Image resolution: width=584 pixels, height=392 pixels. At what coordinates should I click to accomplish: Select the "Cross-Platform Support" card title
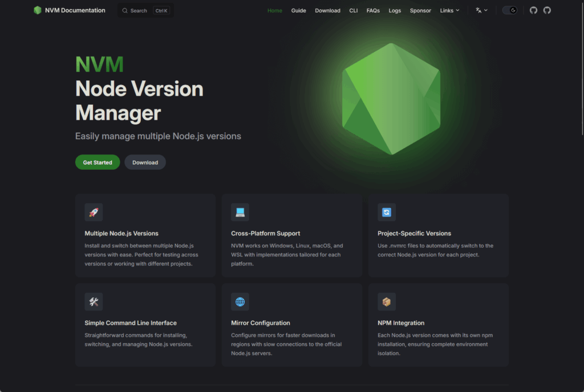pyautogui.click(x=265, y=233)
